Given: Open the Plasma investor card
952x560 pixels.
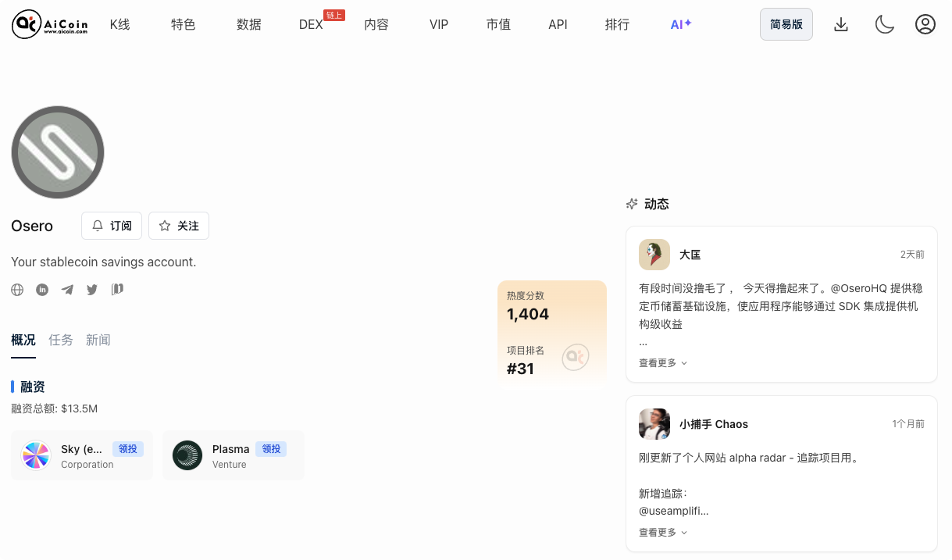Looking at the screenshot, I should pyautogui.click(x=234, y=455).
